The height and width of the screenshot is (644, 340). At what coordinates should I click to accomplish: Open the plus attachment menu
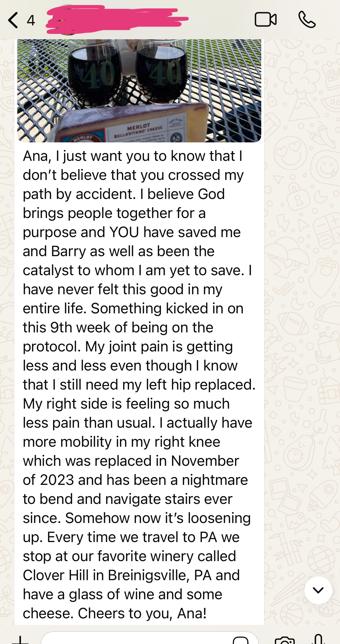click(20, 640)
